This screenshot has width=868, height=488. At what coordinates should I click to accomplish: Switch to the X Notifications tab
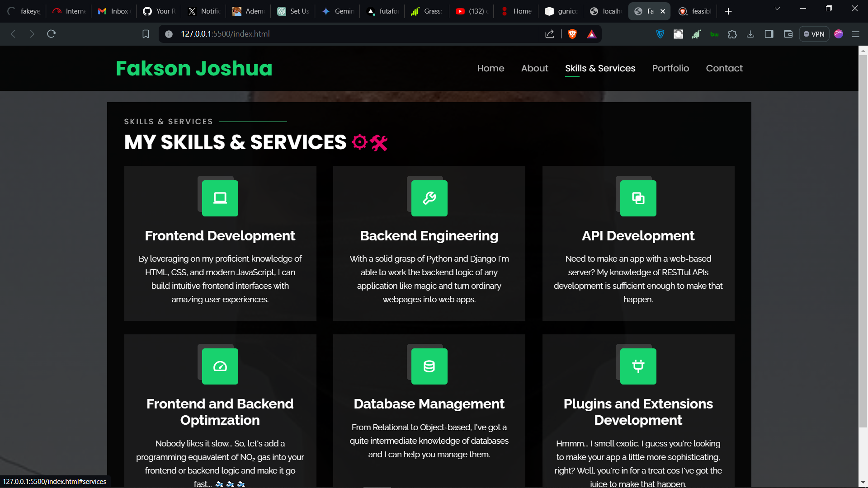[204, 11]
